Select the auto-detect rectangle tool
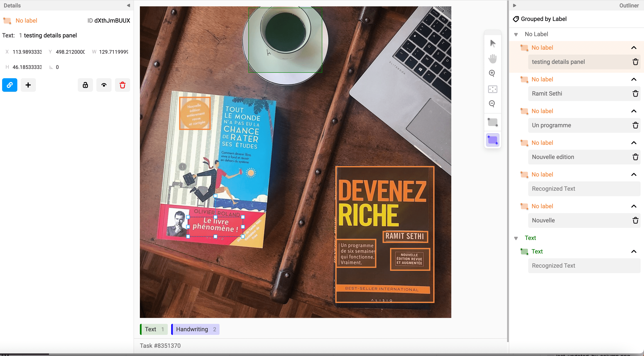The width and height of the screenshot is (644, 356). tap(493, 140)
